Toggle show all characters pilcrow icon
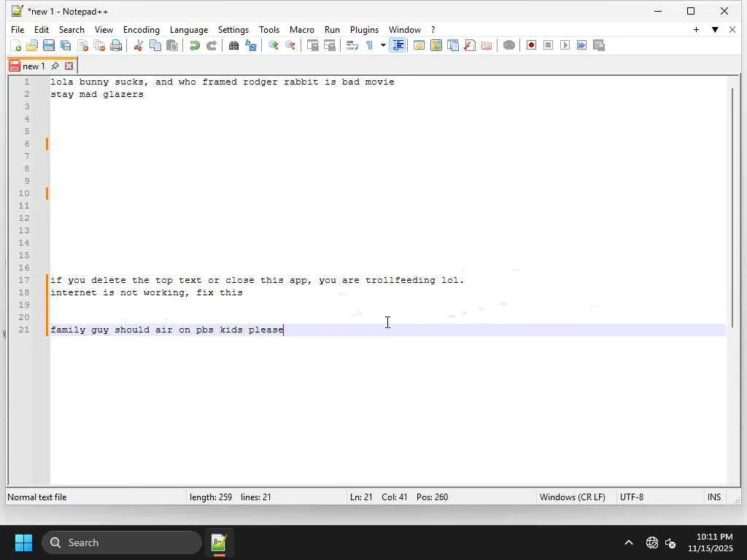Image resolution: width=747 pixels, height=560 pixels. (x=369, y=46)
